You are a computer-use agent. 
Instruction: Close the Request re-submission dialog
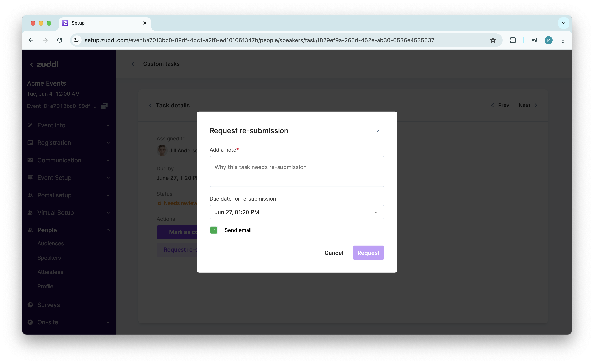(378, 131)
